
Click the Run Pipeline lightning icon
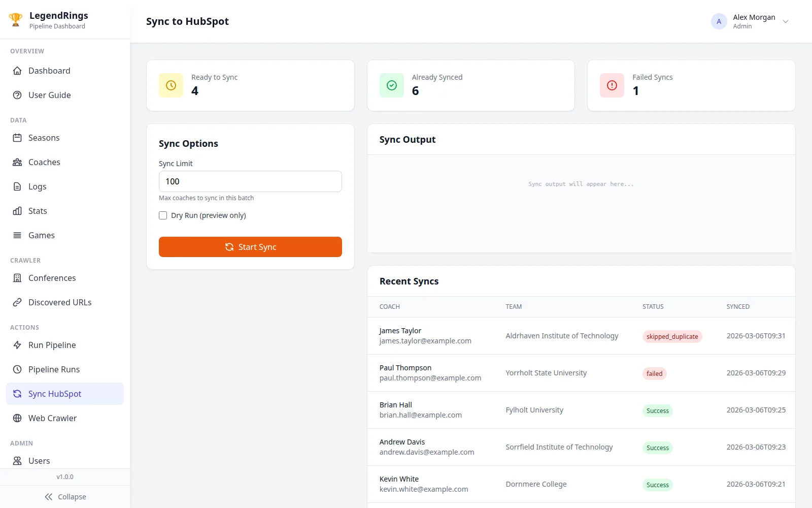[17, 345]
